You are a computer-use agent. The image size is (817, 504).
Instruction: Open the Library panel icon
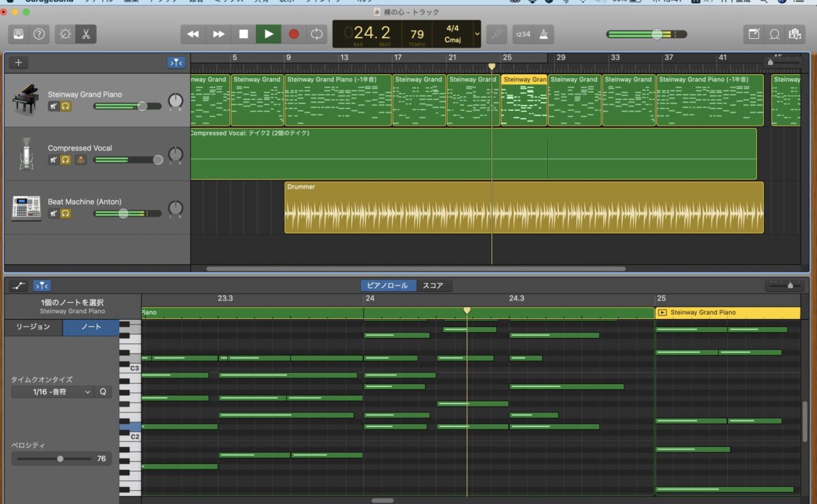[x=18, y=34]
